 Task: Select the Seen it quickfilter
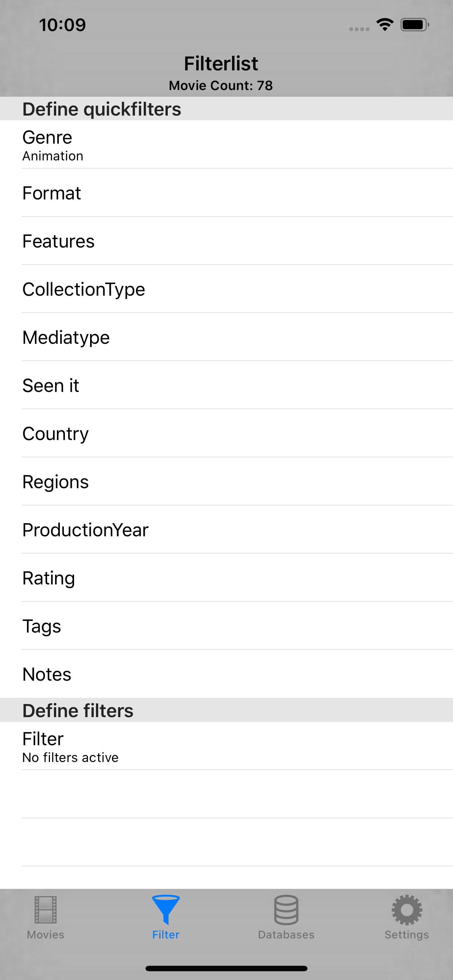click(226, 385)
